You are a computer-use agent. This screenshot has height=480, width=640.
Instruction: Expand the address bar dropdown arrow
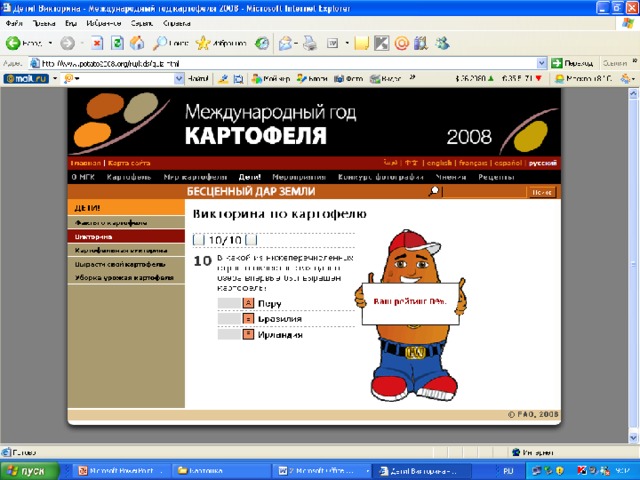541,63
